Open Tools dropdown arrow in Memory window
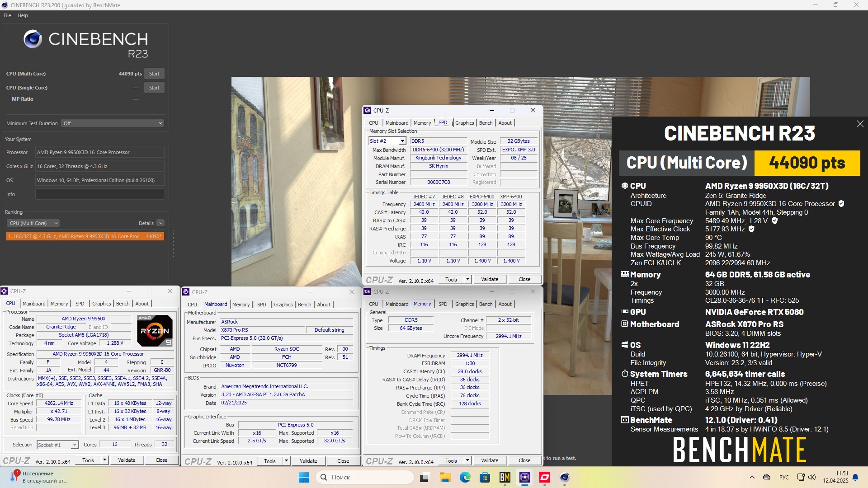Viewport: 868px width, 488px height. pos(467,460)
